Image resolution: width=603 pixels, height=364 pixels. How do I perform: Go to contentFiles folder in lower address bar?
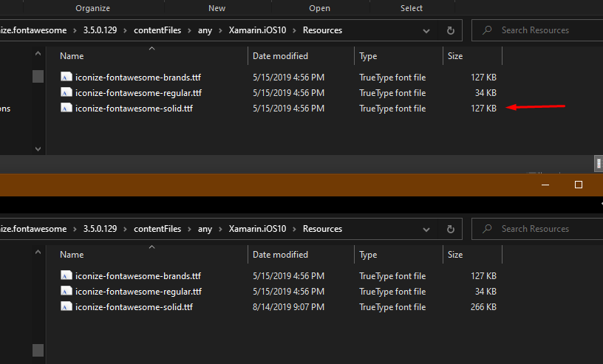tap(157, 229)
